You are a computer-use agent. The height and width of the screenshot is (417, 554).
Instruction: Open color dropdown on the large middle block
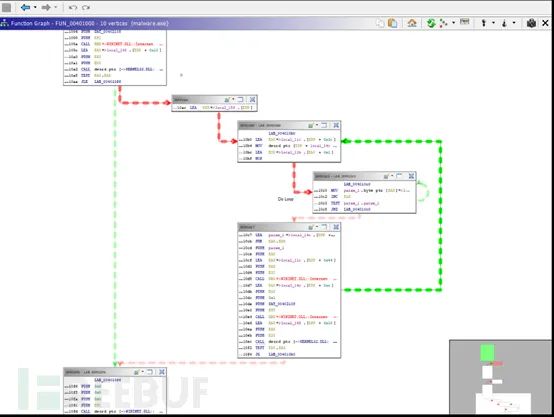(317, 227)
